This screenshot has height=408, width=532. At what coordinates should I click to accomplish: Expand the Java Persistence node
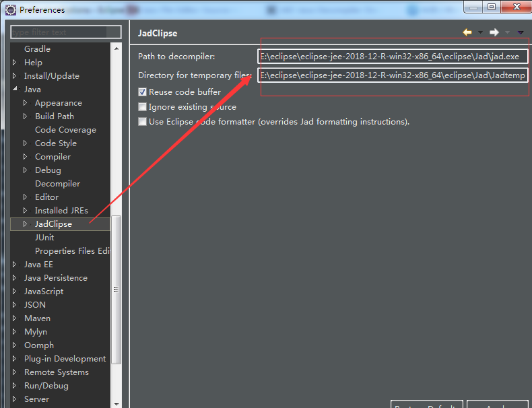point(14,278)
